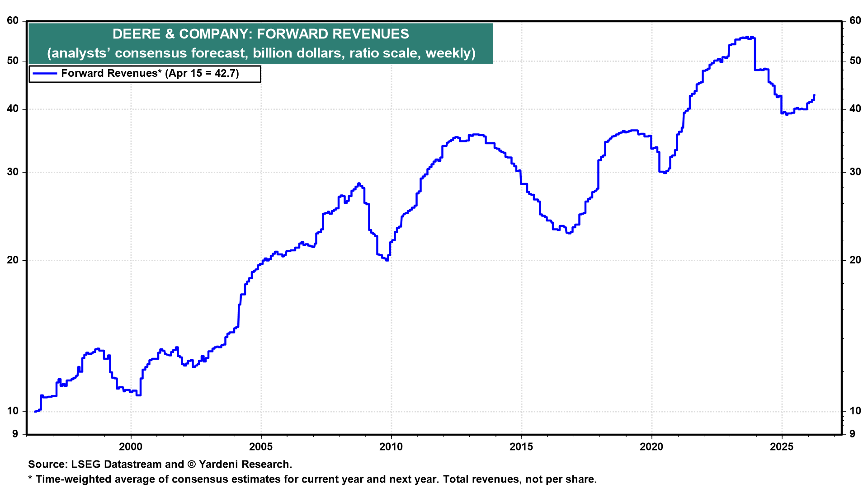868x488 pixels.
Task: Click the blue legend line sample
Action: coord(45,74)
